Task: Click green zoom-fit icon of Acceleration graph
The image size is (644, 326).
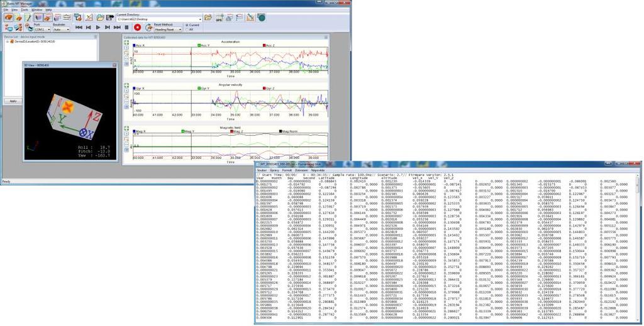Action: pos(126,43)
